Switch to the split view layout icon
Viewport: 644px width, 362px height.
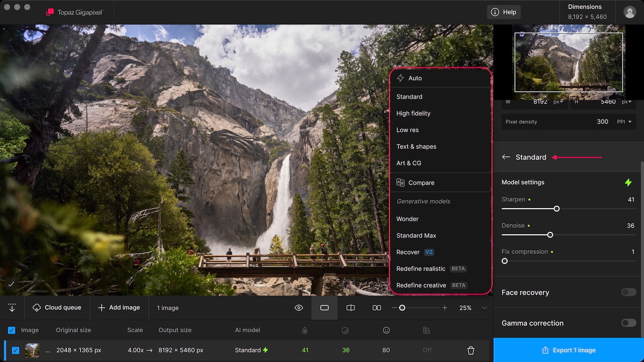coord(351,308)
